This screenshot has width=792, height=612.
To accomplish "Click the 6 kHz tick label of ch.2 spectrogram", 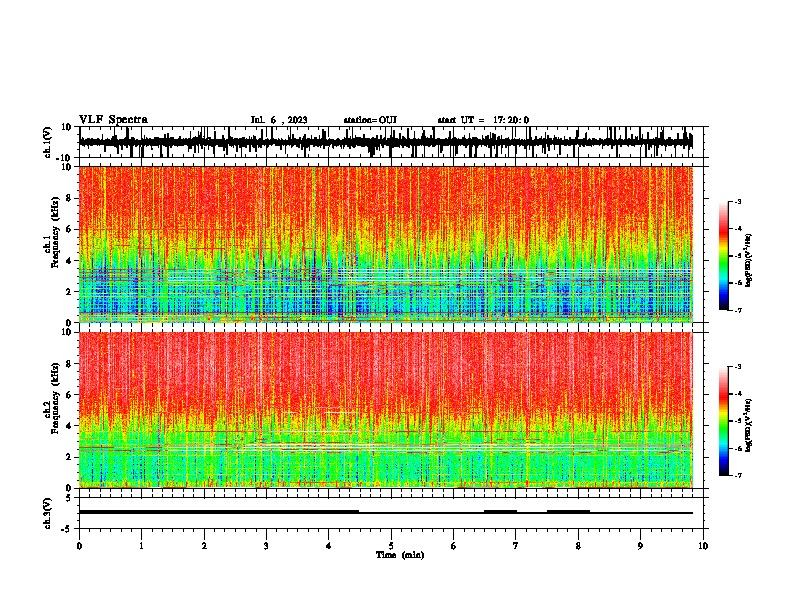I will click(69, 395).
